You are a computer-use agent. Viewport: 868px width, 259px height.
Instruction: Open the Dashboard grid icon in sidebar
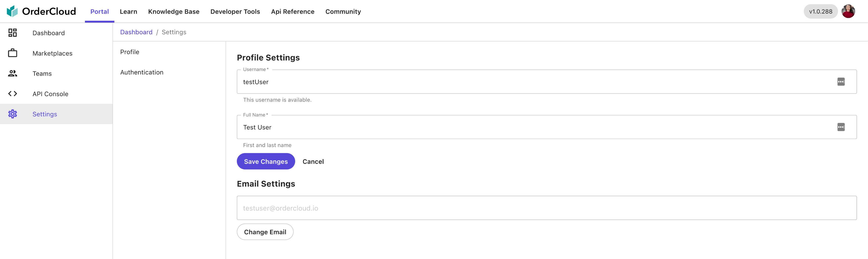(12, 33)
